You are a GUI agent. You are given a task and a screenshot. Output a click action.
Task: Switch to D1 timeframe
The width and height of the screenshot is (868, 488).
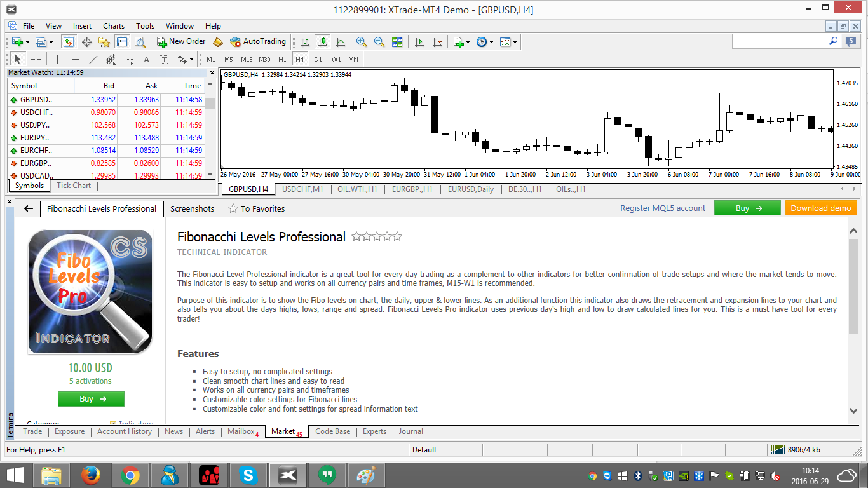[318, 59]
